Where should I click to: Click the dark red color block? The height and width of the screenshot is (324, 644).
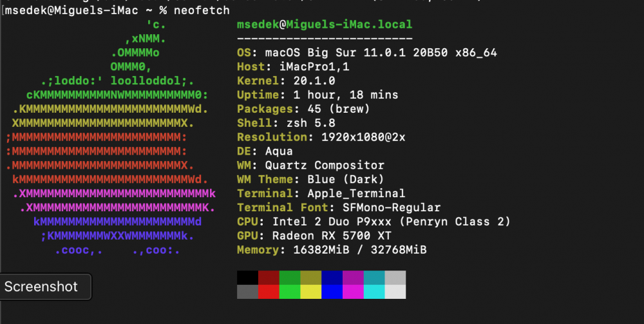click(x=269, y=278)
